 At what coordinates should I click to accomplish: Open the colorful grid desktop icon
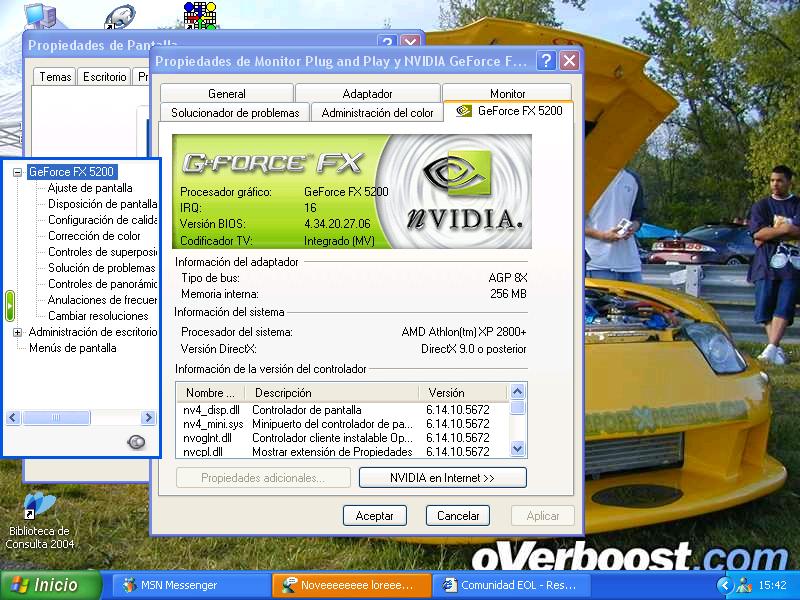coord(201,15)
